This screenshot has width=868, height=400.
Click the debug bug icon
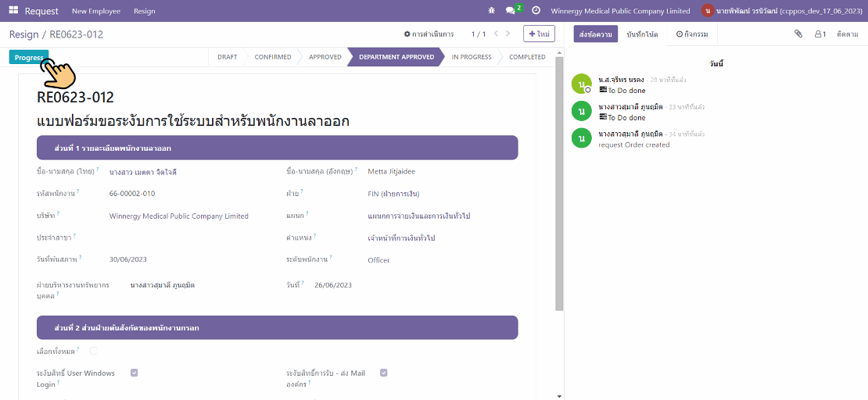click(491, 11)
